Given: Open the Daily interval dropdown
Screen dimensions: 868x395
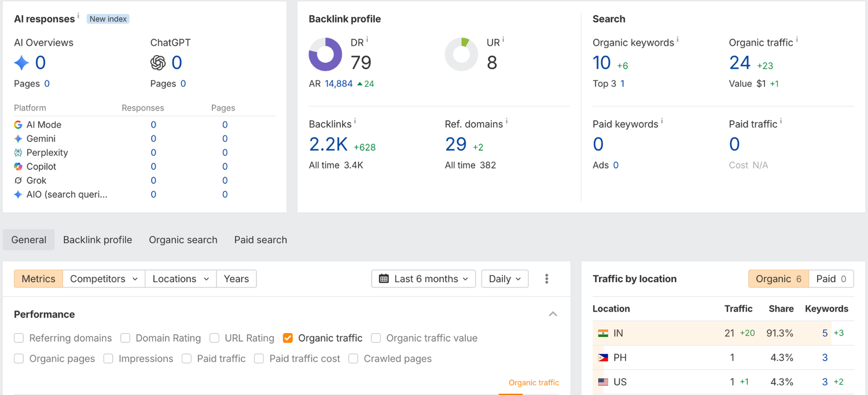Looking at the screenshot, I should click(505, 279).
